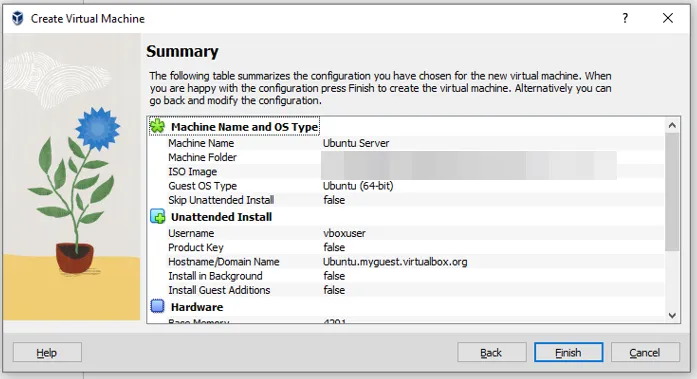697x379 pixels.
Task: Select the Username row label
Action: [x=191, y=233]
